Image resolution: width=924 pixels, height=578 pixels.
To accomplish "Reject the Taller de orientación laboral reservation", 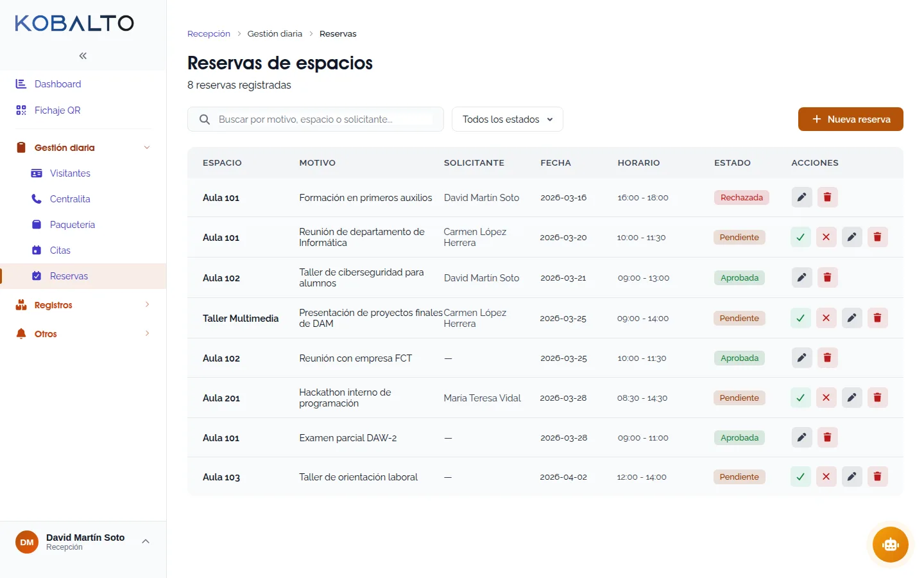I will [826, 477].
